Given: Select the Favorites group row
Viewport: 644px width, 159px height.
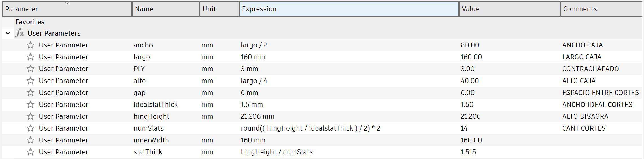Looking at the screenshot, I should click(30, 22).
